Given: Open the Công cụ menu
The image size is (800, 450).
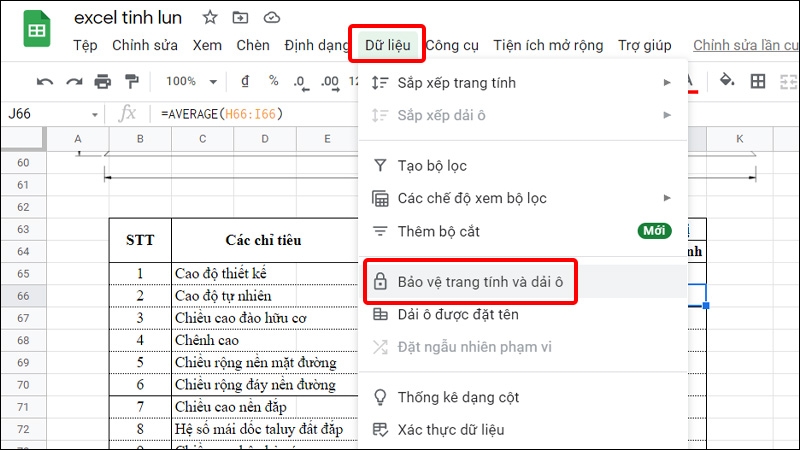Looking at the screenshot, I should (452, 45).
